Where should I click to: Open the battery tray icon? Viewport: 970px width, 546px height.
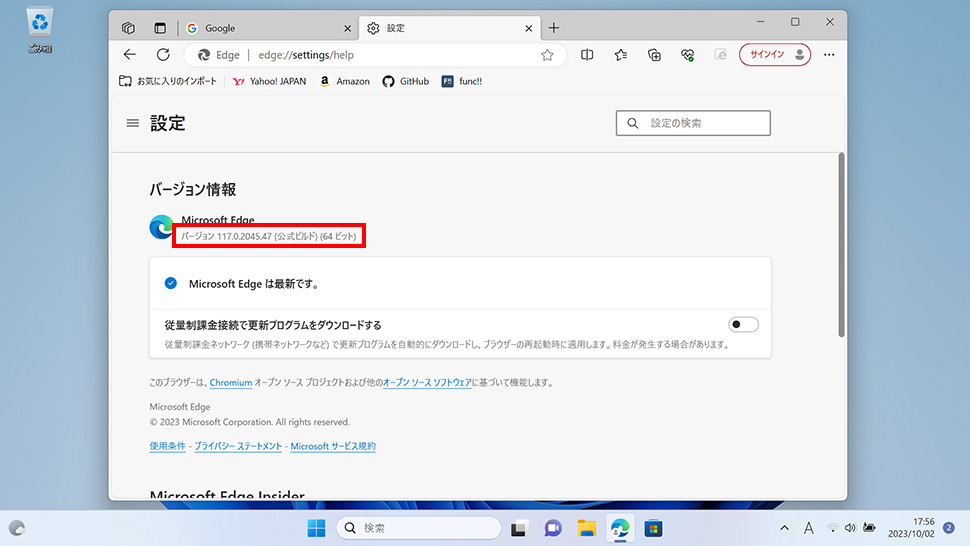869,528
